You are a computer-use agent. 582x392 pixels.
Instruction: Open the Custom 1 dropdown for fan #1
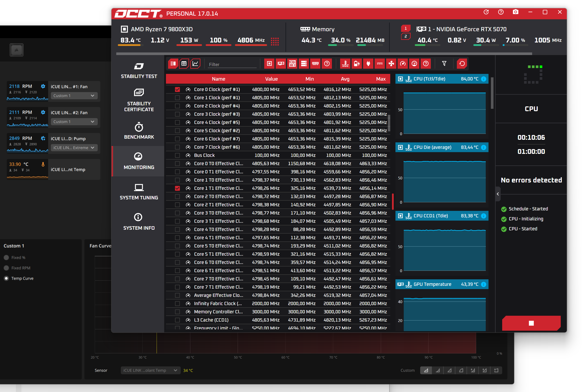74,96
